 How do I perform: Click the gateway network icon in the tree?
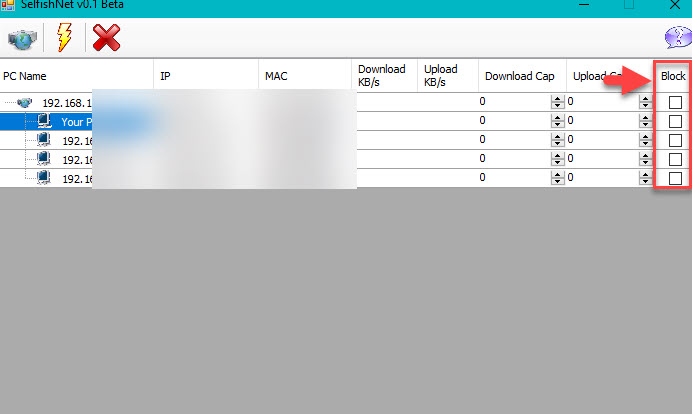point(24,103)
